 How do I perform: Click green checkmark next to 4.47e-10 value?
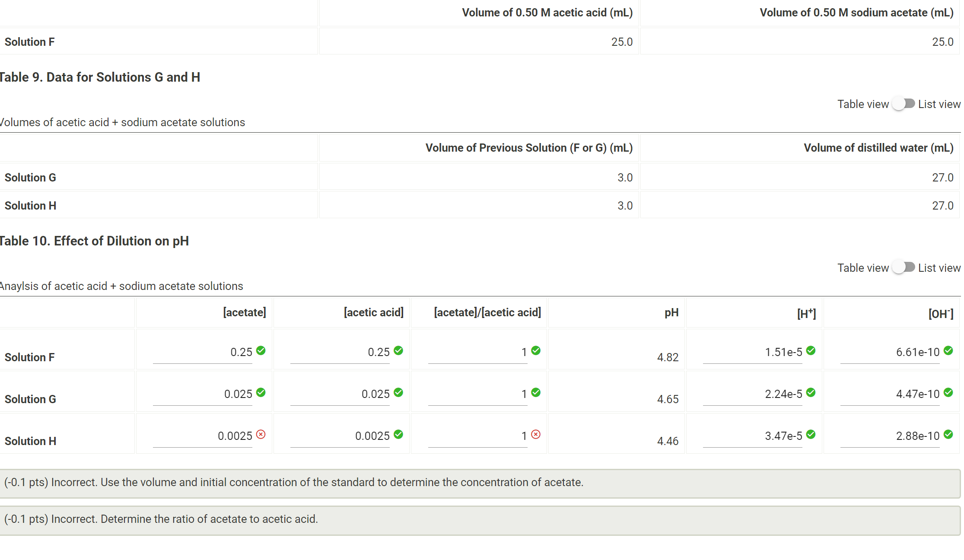pos(948,392)
